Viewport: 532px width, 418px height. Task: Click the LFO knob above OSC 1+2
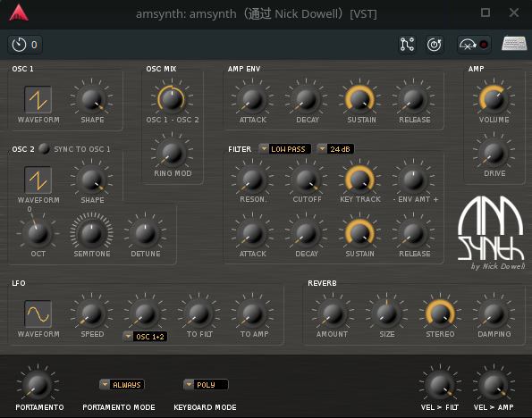pyautogui.click(x=145, y=313)
